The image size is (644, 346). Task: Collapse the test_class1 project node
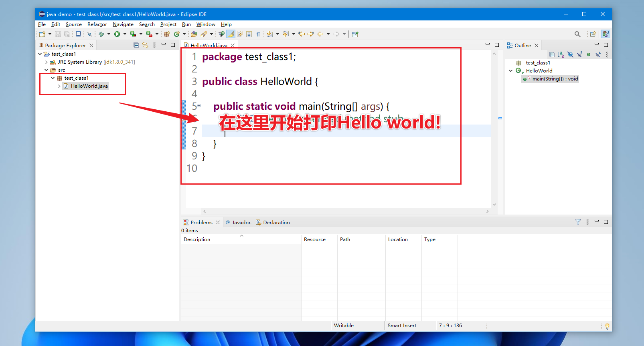pyautogui.click(x=40, y=54)
